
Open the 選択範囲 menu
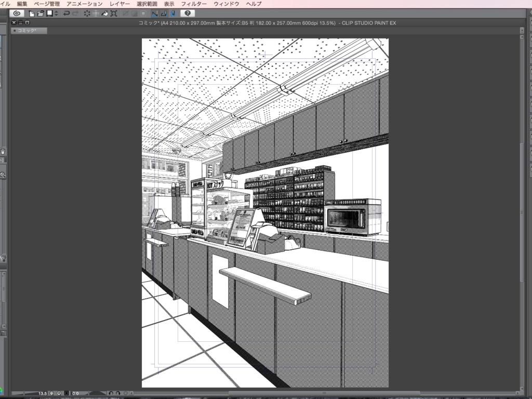[147, 4]
